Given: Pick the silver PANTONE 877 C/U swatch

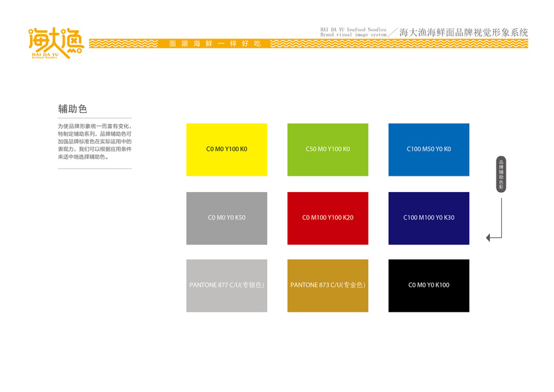Looking at the screenshot, I should [x=227, y=286].
